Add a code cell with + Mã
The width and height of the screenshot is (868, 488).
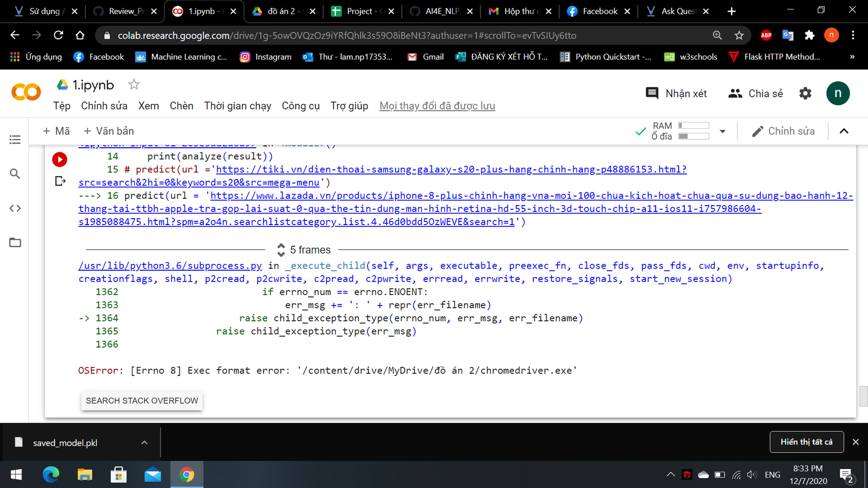[x=56, y=131]
